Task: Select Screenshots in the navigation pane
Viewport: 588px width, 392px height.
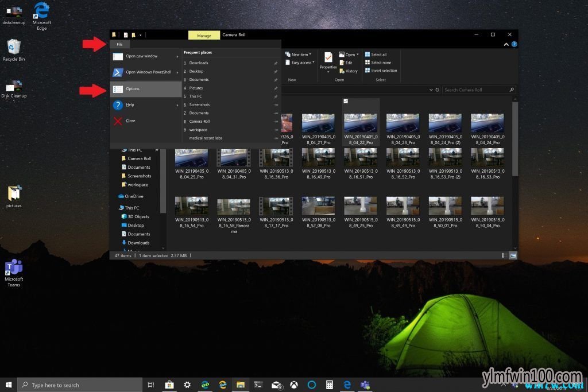Action: tap(136, 176)
